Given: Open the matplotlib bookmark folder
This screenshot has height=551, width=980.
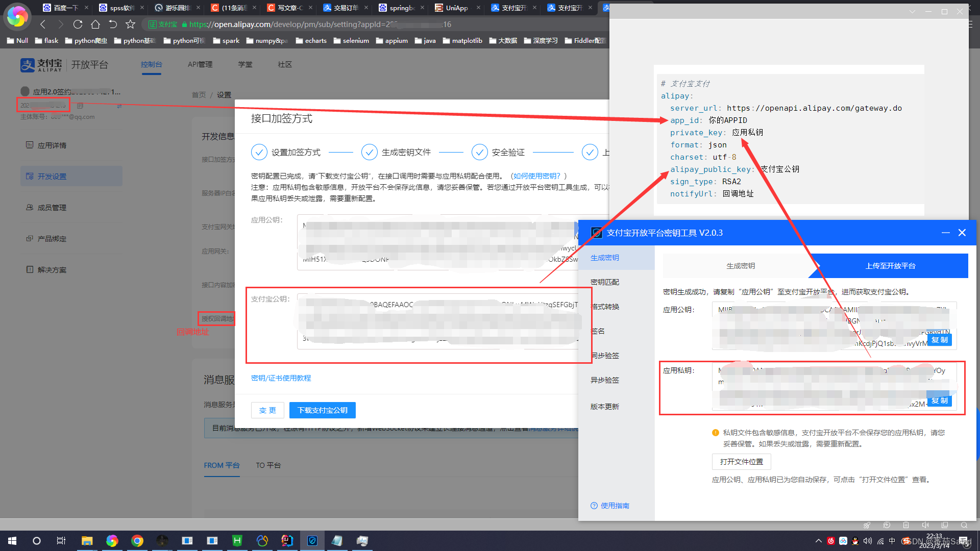Looking at the screenshot, I should coord(462,40).
